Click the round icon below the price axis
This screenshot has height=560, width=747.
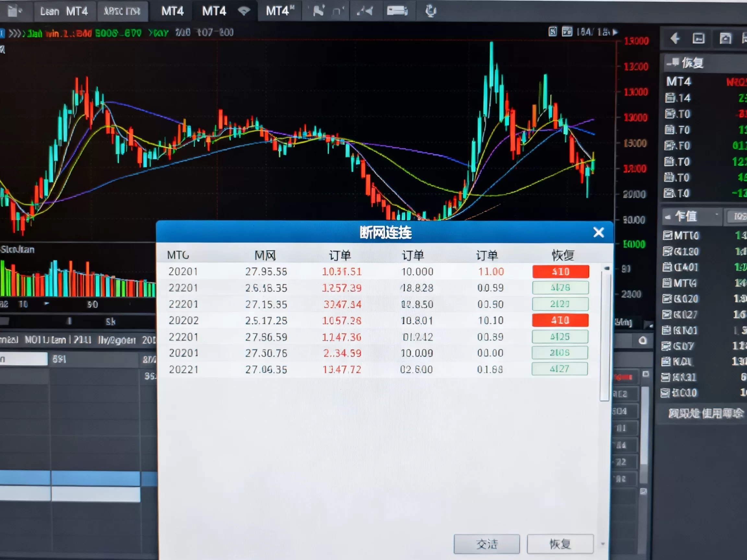click(x=643, y=340)
